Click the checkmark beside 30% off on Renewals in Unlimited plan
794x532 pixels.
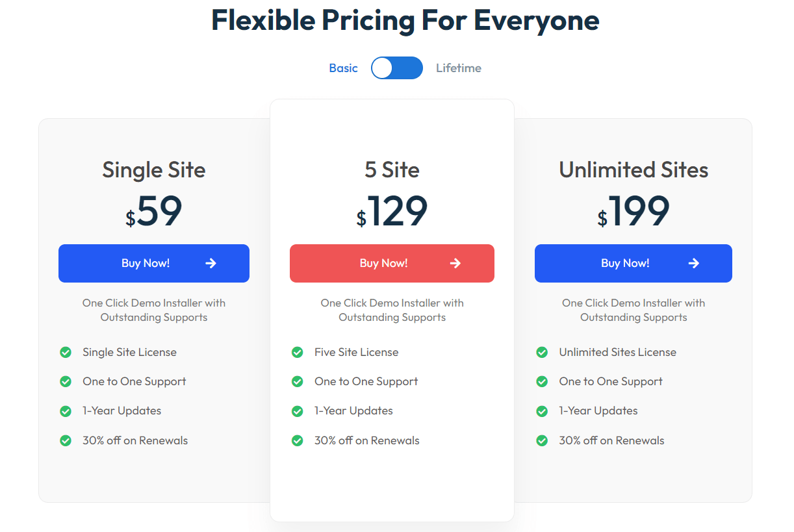[x=542, y=440]
